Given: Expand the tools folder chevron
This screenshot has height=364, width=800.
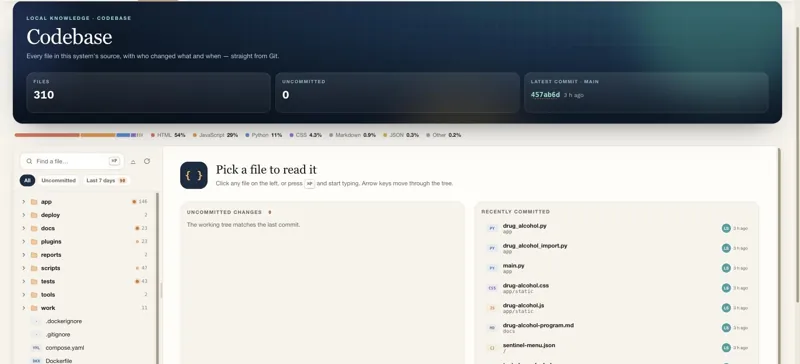Looking at the screenshot, I should (x=23, y=295).
